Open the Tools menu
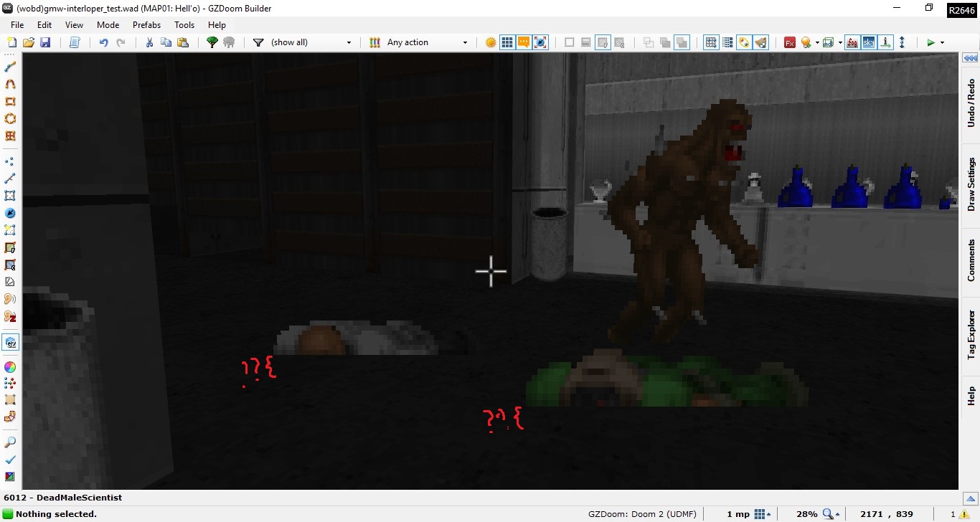 click(184, 24)
